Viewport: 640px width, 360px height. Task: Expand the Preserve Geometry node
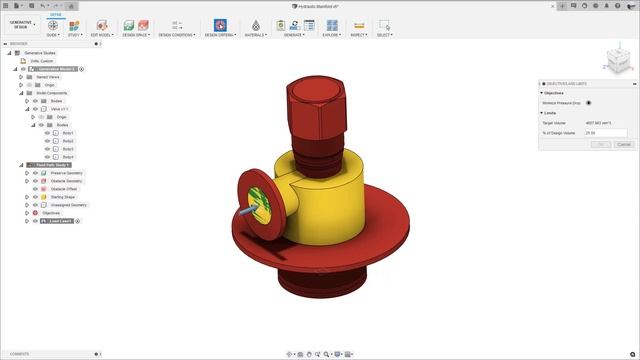[27, 173]
